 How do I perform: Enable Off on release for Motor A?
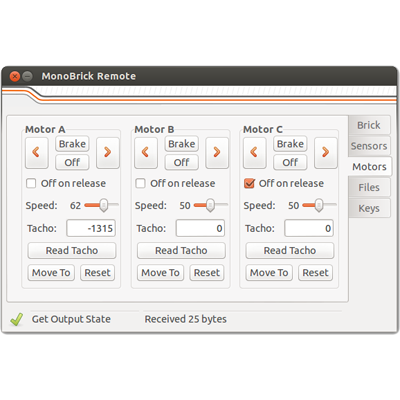click(x=31, y=183)
